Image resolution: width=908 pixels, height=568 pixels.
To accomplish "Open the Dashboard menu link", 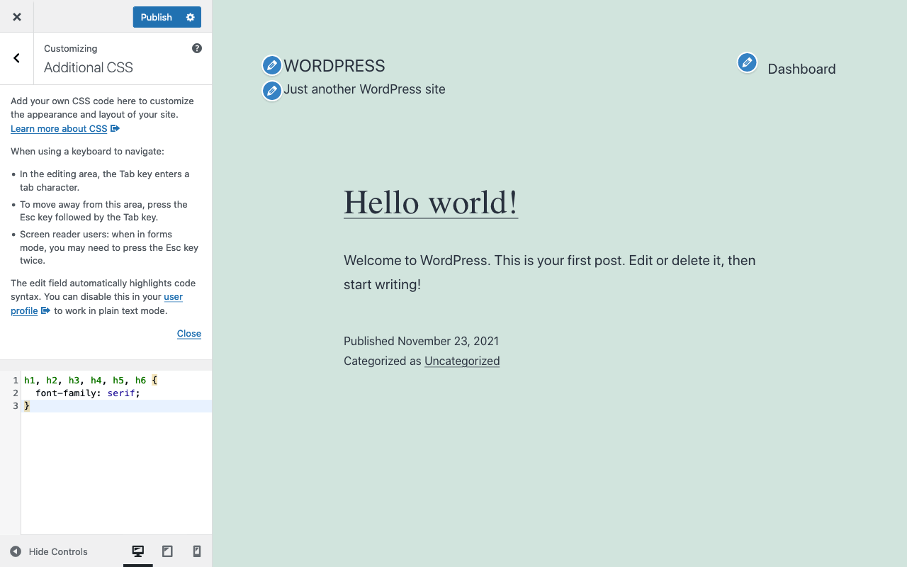I will [801, 69].
